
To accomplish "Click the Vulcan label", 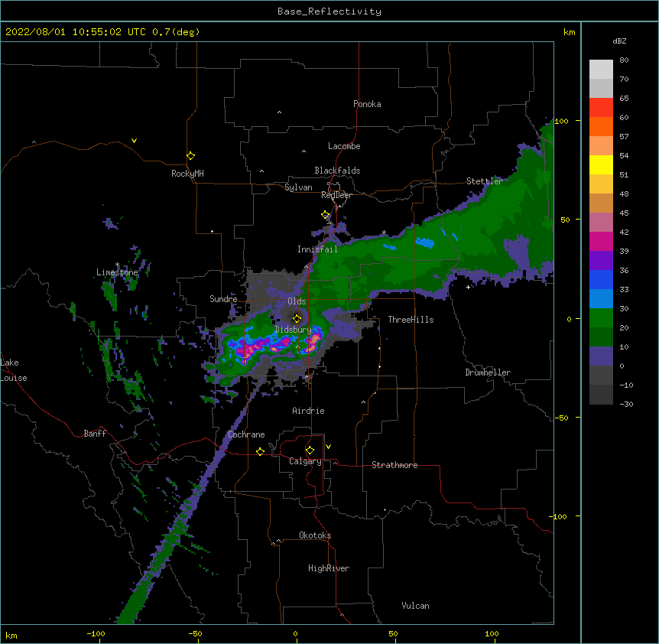I will pyautogui.click(x=415, y=606).
